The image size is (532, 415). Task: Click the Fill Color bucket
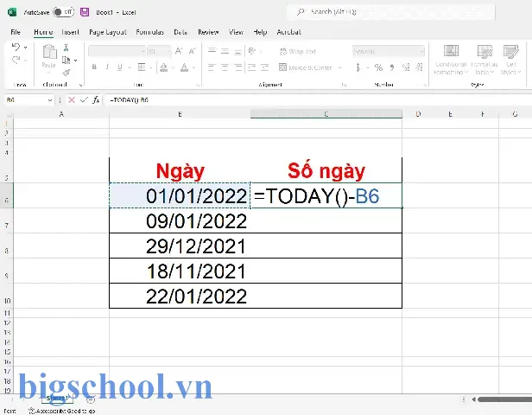163,67
